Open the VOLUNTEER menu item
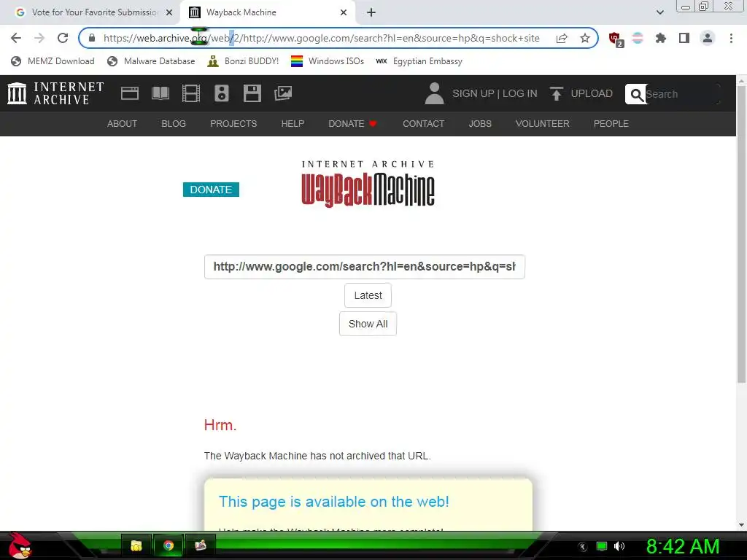The width and height of the screenshot is (747, 560). pyautogui.click(x=542, y=124)
